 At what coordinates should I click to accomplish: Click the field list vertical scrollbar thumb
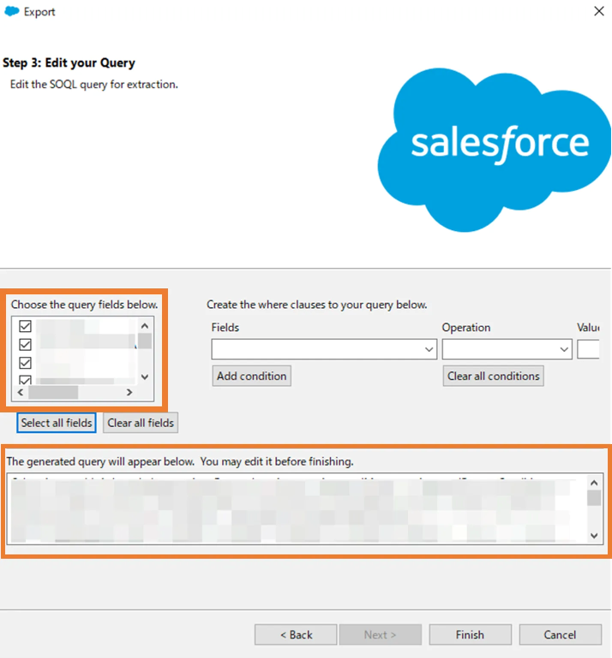145,341
